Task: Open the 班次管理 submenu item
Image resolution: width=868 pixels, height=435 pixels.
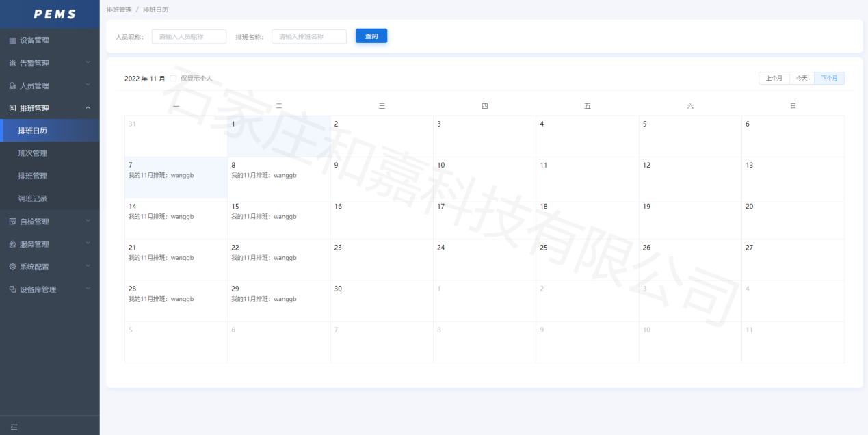Action: [x=33, y=153]
